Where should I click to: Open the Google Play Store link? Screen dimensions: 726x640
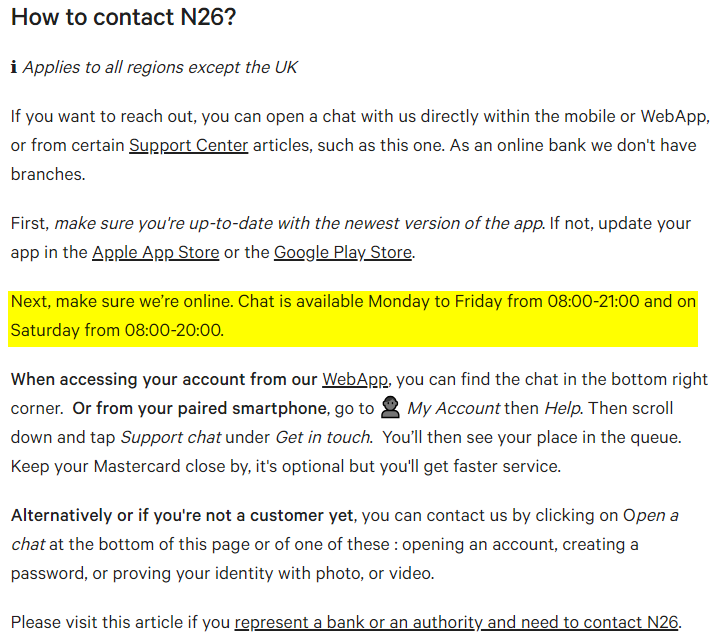click(x=343, y=252)
